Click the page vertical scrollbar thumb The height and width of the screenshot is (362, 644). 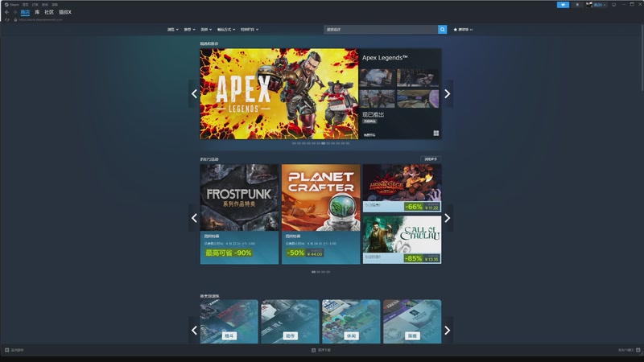click(642, 57)
